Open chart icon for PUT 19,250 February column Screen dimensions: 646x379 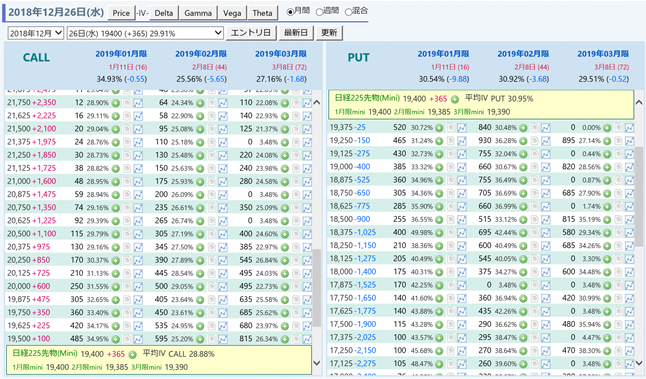coord(545,141)
